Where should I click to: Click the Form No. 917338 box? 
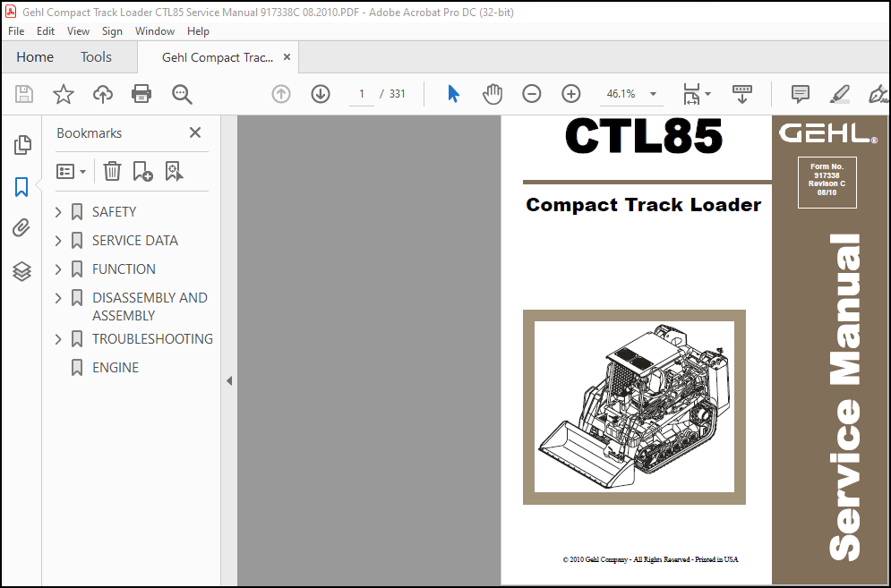coord(827,183)
